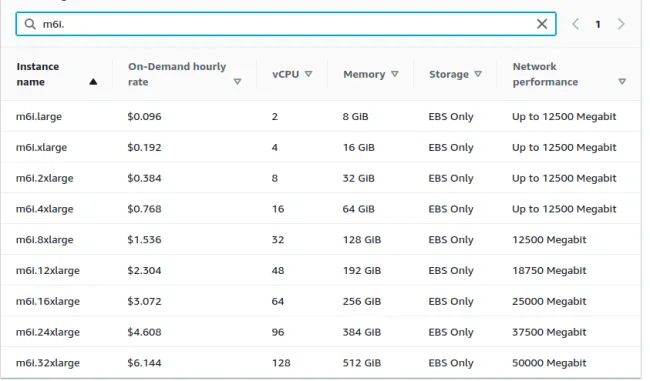Sort by On-Demand hourly rate triangle
650x381 pixels.
pyautogui.click(x=237, y=82)
